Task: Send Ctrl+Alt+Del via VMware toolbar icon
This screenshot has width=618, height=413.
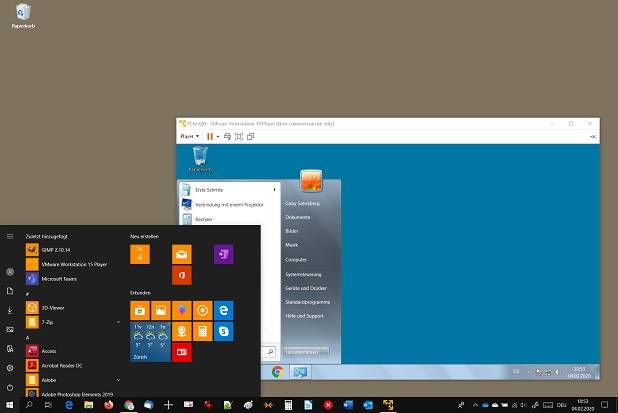Action: [227, 136]
